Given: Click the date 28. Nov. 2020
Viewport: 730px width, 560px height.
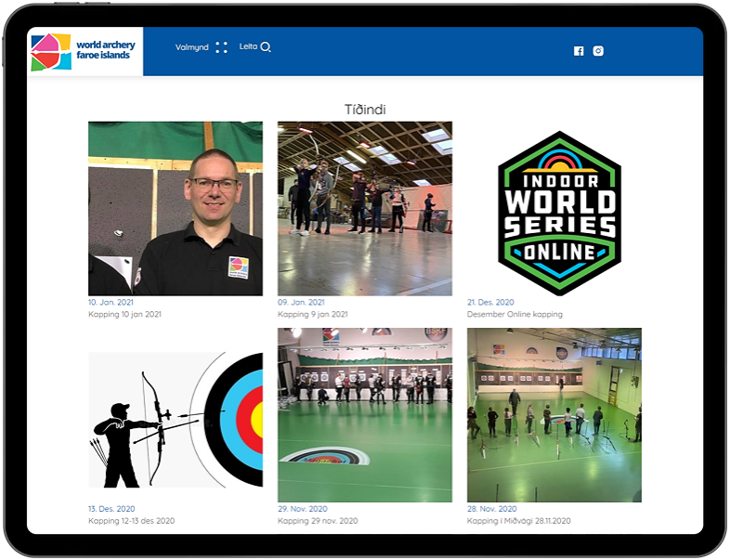Looking at the screenshot, I should point(492,509).
